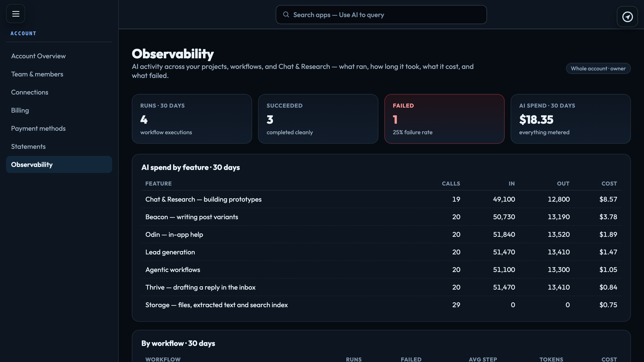The width and height of the screenshot is (644, 362).
Task: Select the Succeeded card
Action: click(318, 119)
